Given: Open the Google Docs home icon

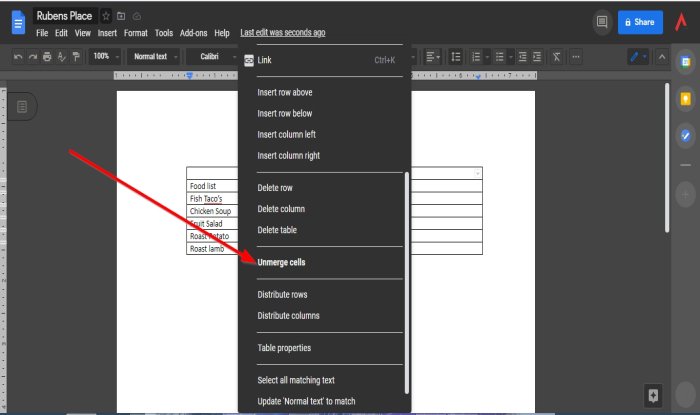Looking at the screenshot, I should 18,22.
